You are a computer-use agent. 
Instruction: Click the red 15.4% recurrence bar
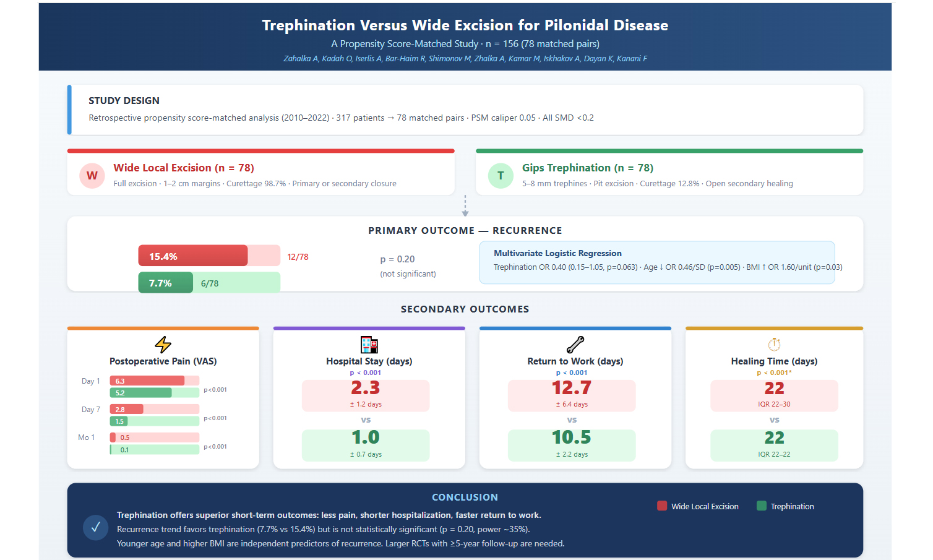coord(192,256)
